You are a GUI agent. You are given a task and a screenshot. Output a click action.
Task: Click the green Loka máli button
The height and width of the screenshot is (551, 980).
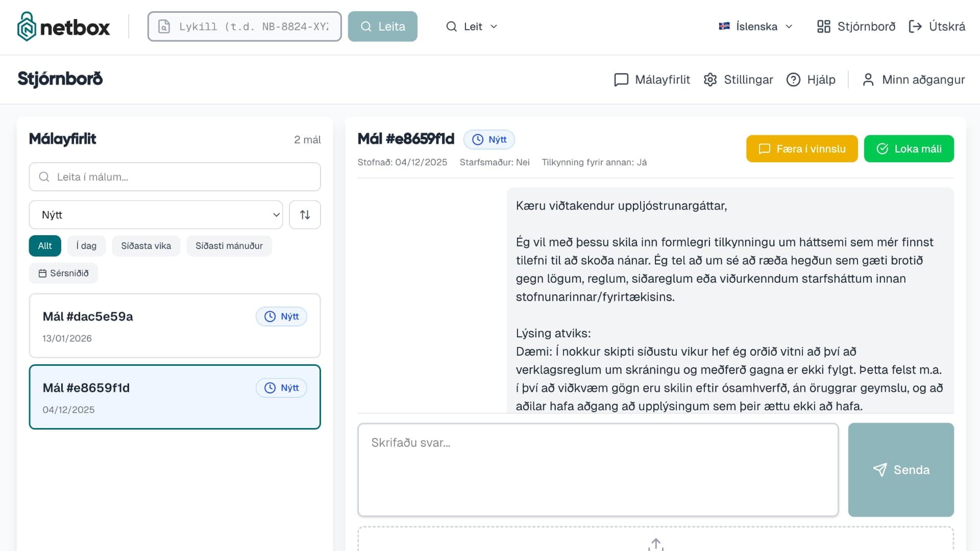tap(909, 149)
